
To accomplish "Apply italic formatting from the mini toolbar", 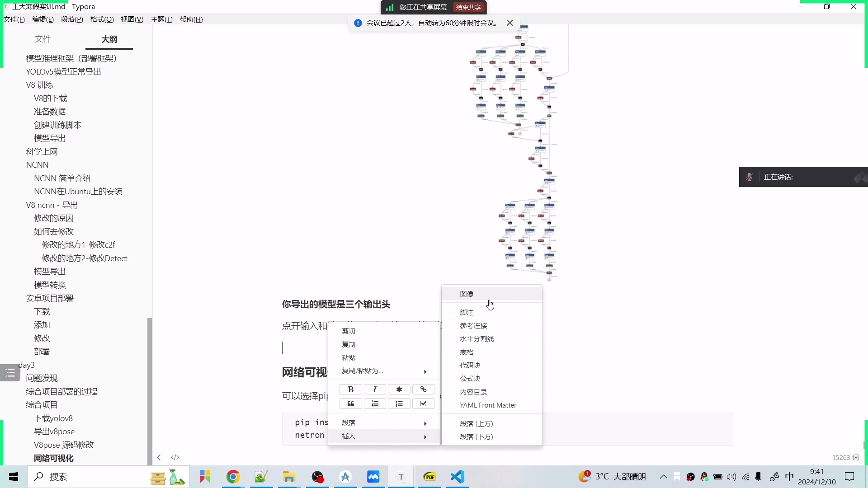I will tap(375, 389).
